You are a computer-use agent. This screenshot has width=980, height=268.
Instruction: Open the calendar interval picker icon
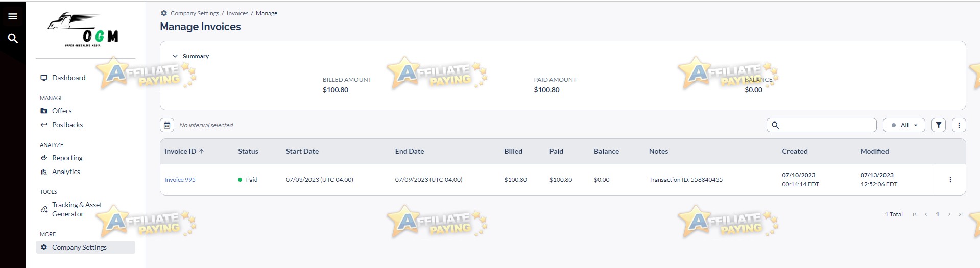click(167, 125)
